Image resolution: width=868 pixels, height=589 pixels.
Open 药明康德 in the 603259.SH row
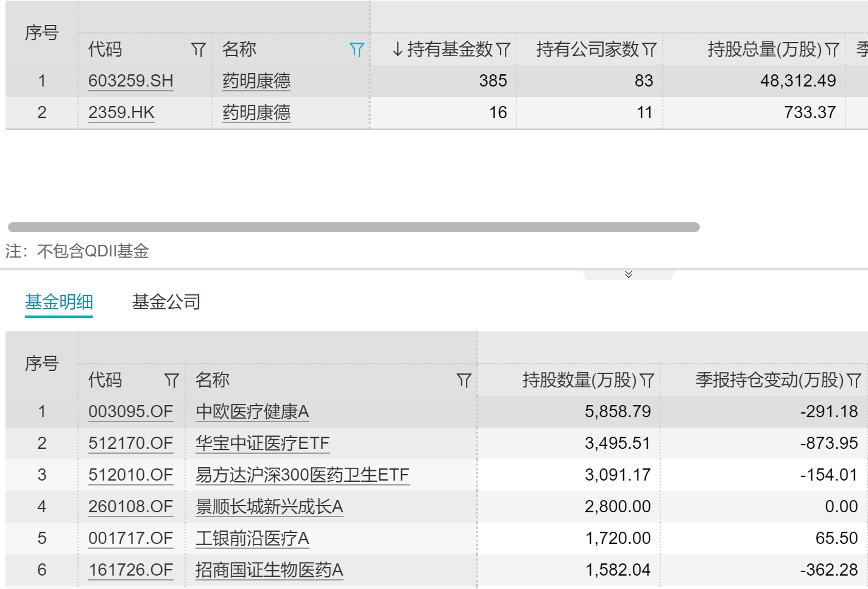coord(256,81)
